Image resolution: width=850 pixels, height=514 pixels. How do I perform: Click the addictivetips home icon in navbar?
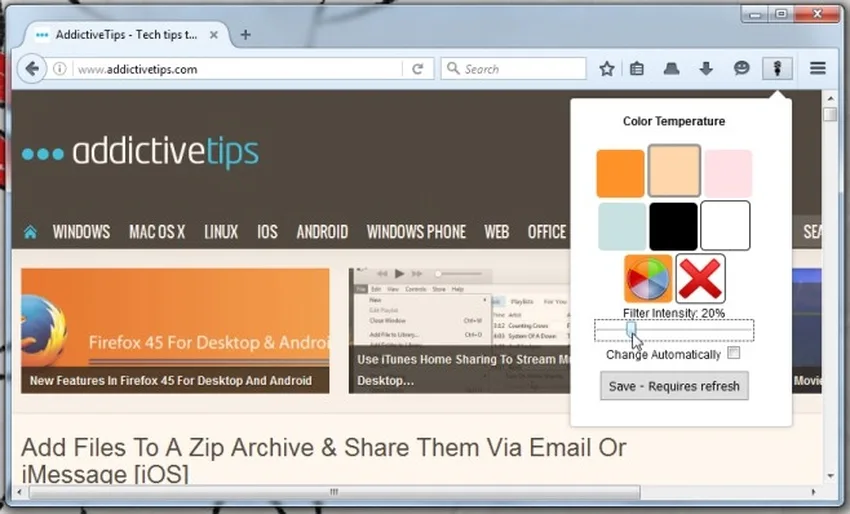point(30,232)
